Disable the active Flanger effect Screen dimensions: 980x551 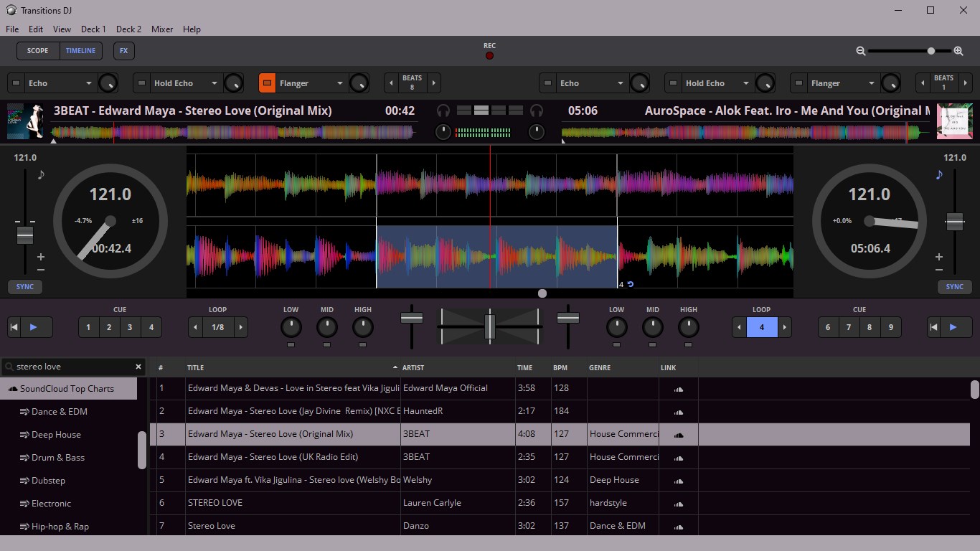pyautogui.click(x=266, y=83)
